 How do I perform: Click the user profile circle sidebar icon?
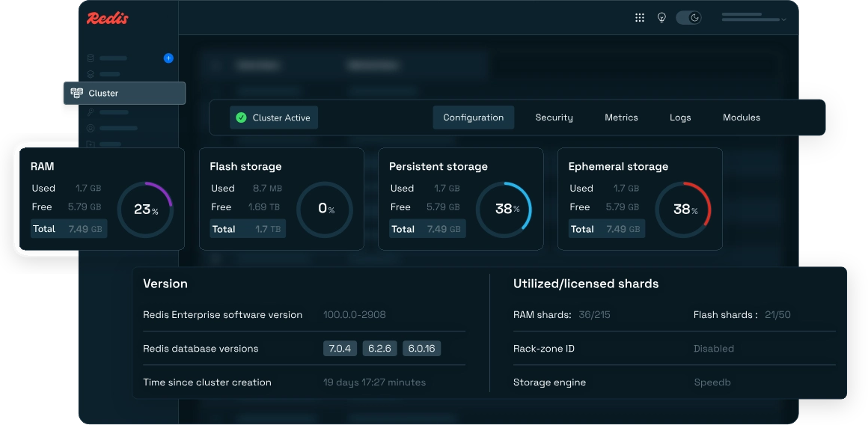(91, 128)
